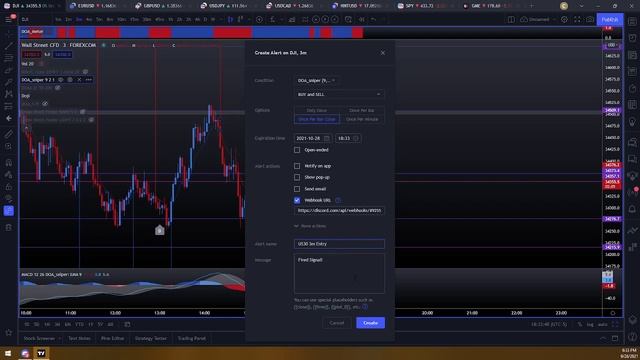Viewport: 640px width, 360px height.
Task: Open the candlestick chart style selector
Action: [231, 20]
